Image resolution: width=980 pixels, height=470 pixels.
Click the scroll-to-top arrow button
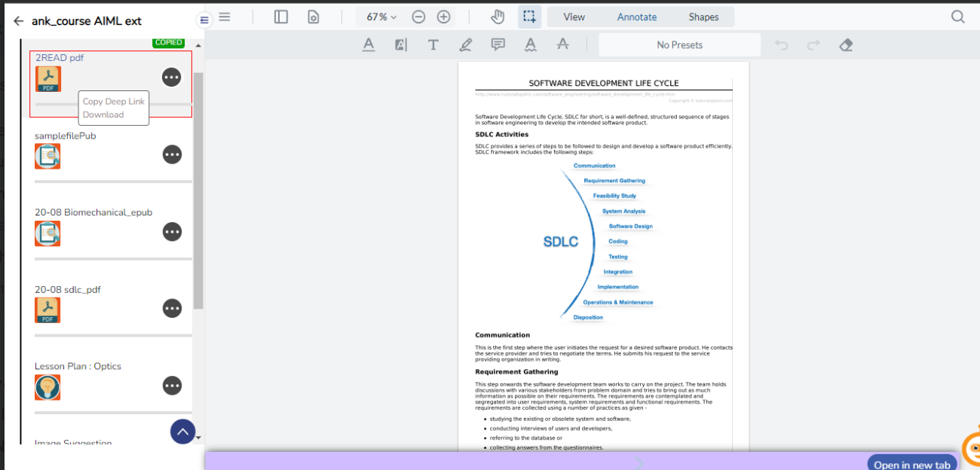tap(182, 432)
